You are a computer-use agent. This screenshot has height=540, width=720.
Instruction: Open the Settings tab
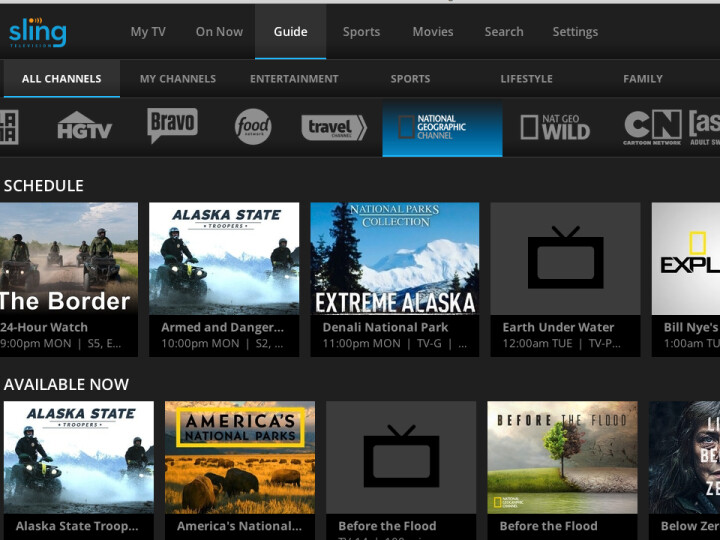point(575,32)
